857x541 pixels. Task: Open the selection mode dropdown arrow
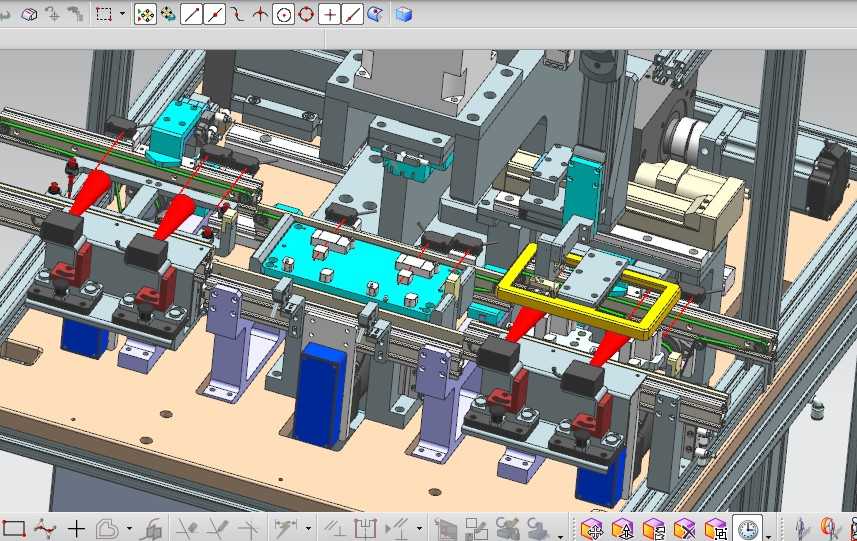pyautogui.click(x=122, y=14)
